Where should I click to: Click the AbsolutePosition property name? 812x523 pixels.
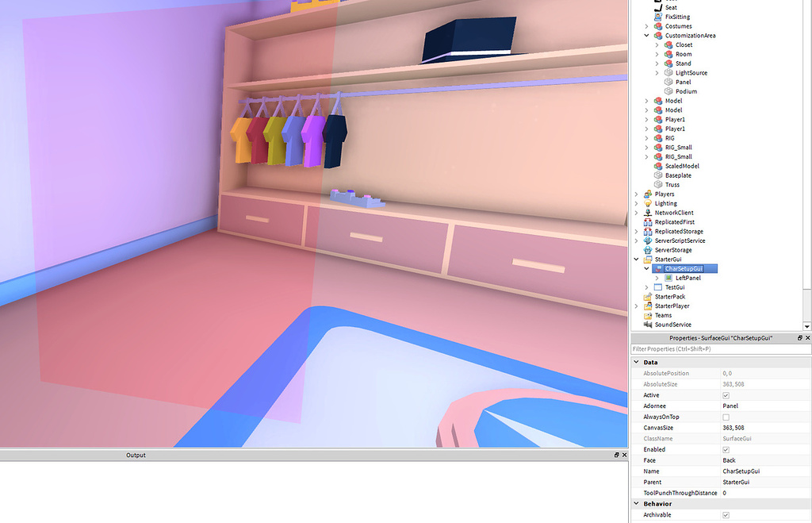tap(666, 373)
